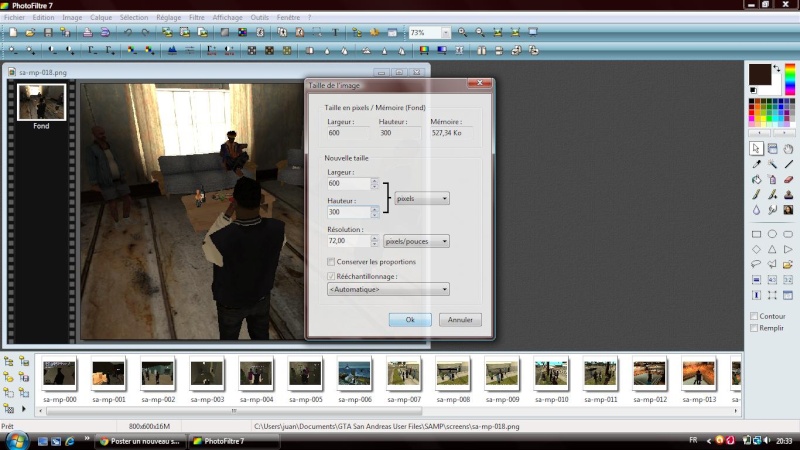
Task: Open the Fichier menu
Action: 14,17
